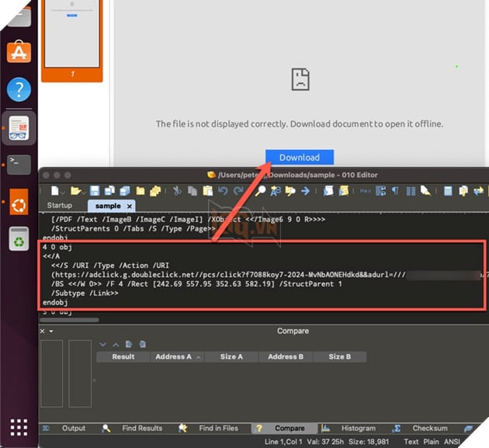Screen dimensions: 489x448
Task: Click the Close file folder icon
Action: (x=140, y=191)
